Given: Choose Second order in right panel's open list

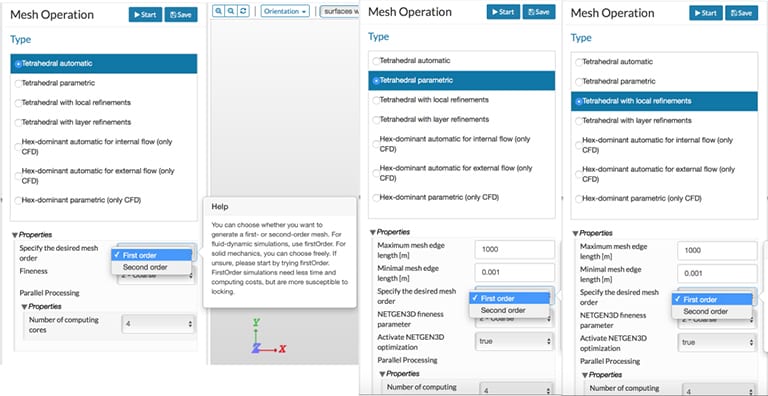Looking at the screenshot, I should (712, 311).
